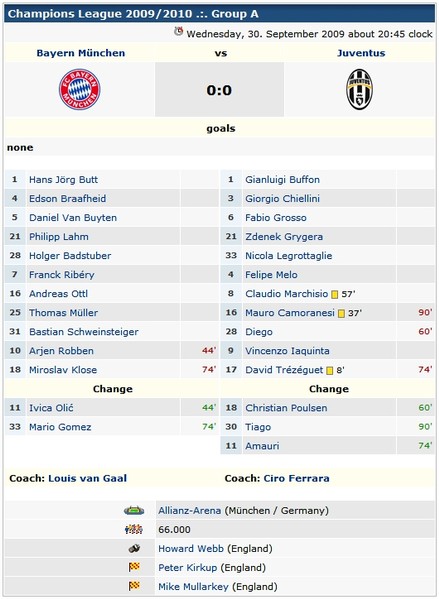Image resolution: width=439 pixels, height=599 pixels.
Task: Open the Bayern München team link
Action: tap(81, 53)
